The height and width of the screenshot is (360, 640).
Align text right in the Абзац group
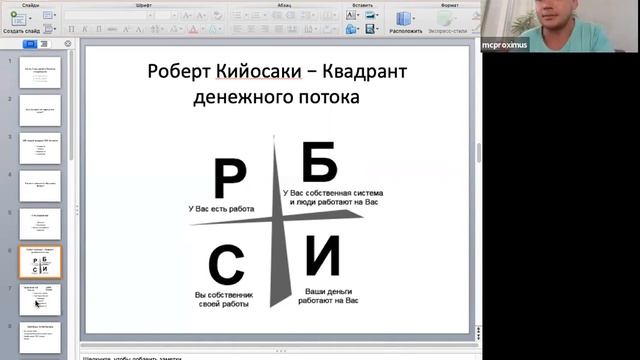point(264,29)
